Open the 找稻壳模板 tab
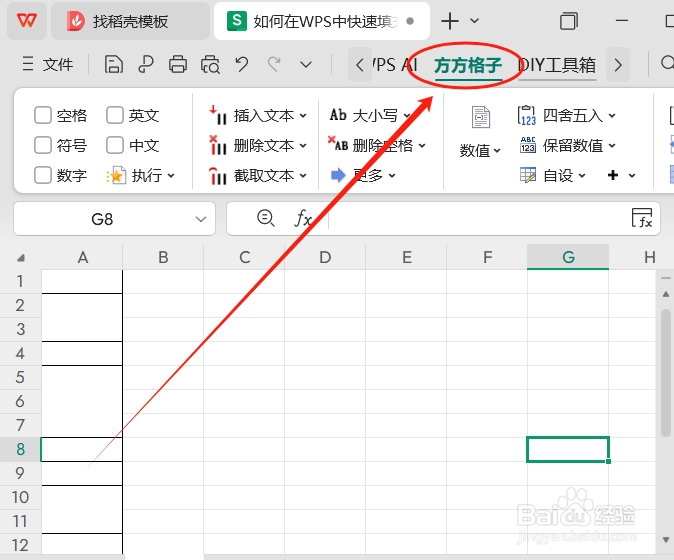The image size is (674, 560). coord(130,21)
